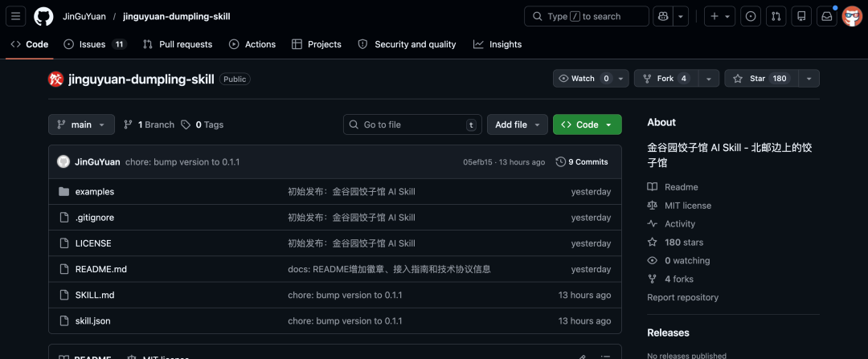The width and height of the screenshot is (868, 359).
Task: Fork the repository
Action: click(x=665, y=79)
